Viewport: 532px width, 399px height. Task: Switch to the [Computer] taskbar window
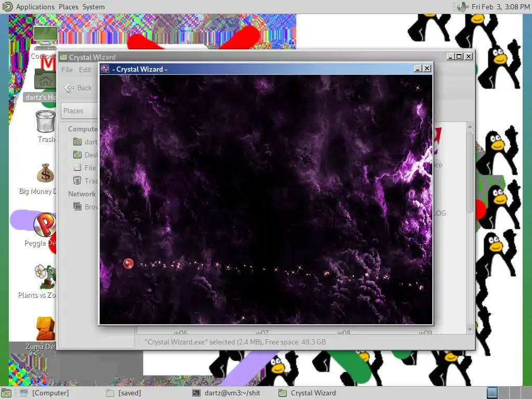[x=45, y=393]
